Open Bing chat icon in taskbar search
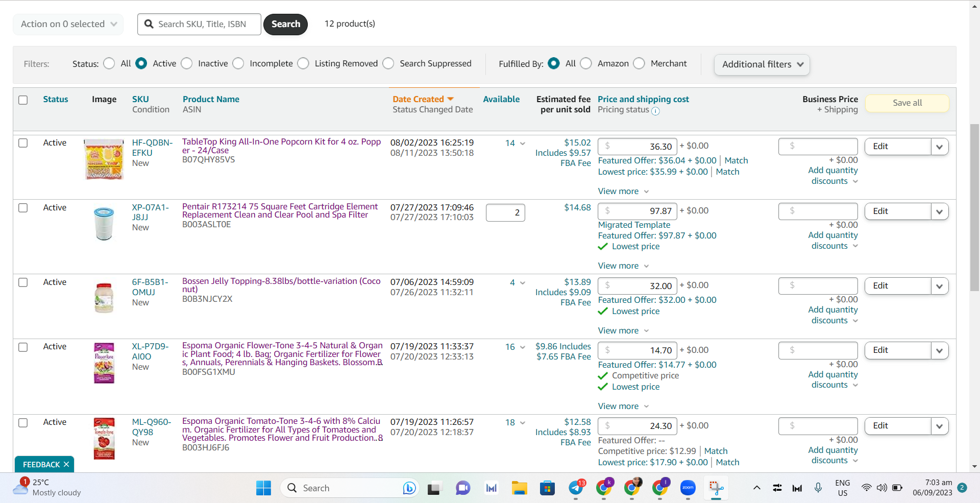980x503 pixels. coord(409,488)
